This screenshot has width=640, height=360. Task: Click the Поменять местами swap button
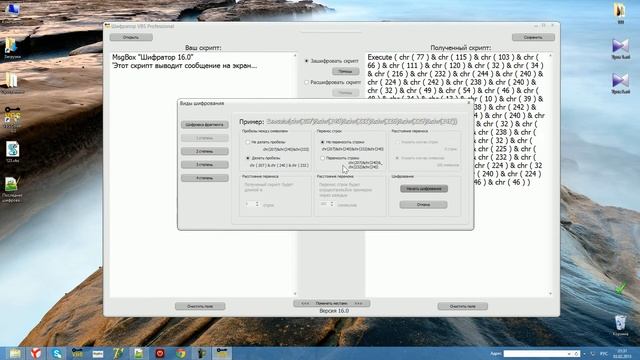point(331,303)
